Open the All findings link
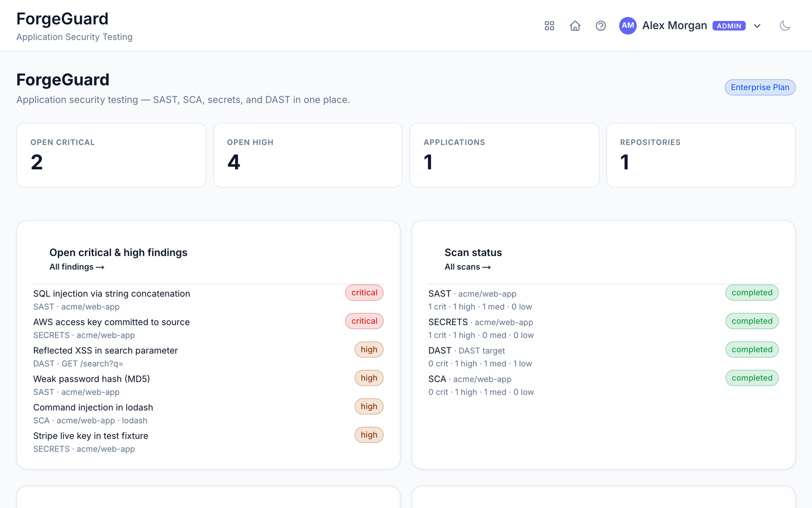 [x=77, y=267]
